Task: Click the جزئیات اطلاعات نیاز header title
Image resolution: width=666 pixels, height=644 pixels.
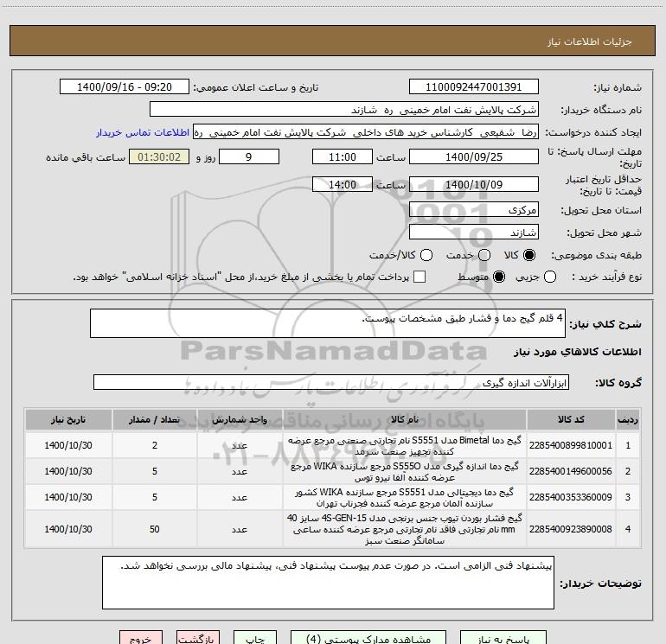Action: [590, 41]
